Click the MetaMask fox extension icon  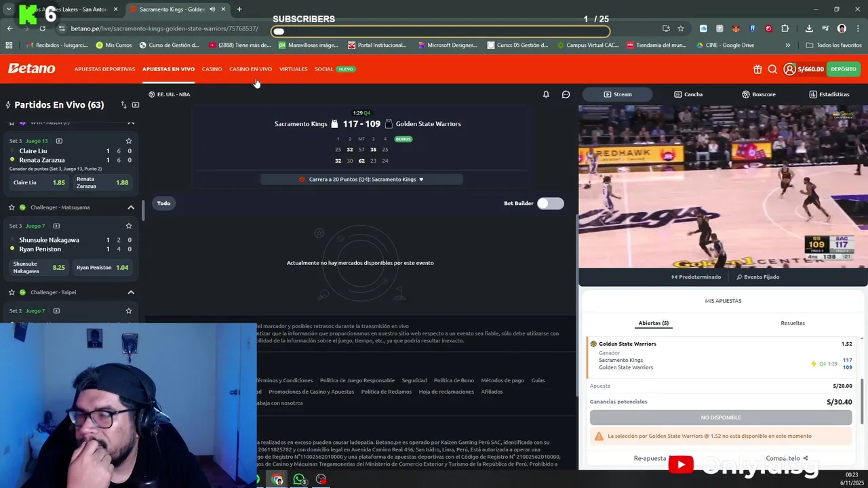736,28
